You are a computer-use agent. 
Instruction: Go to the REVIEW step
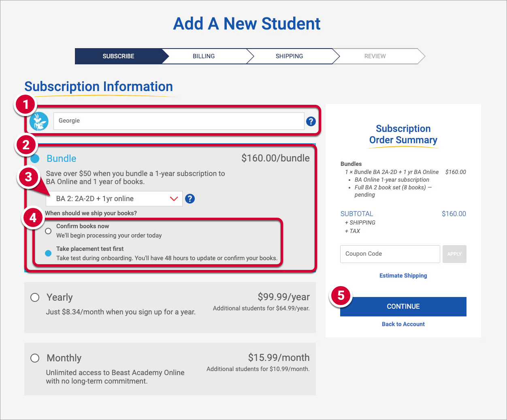375,56
